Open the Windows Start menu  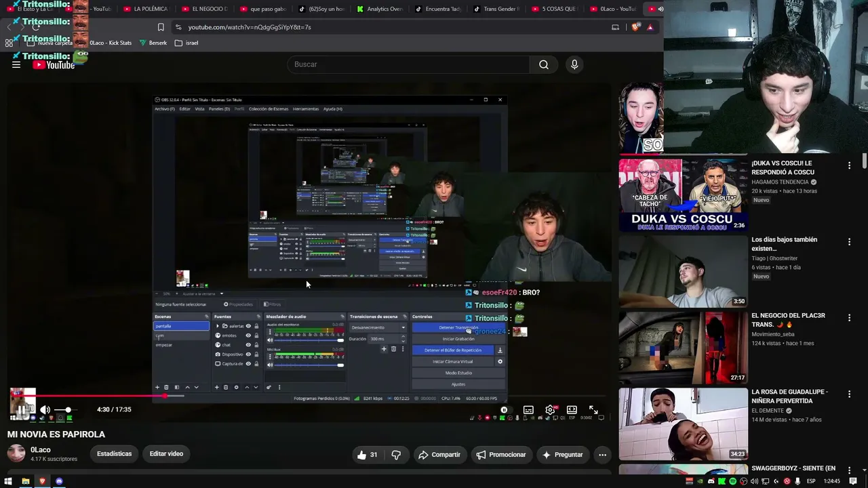pyautogui.click(x=8, y=481)
